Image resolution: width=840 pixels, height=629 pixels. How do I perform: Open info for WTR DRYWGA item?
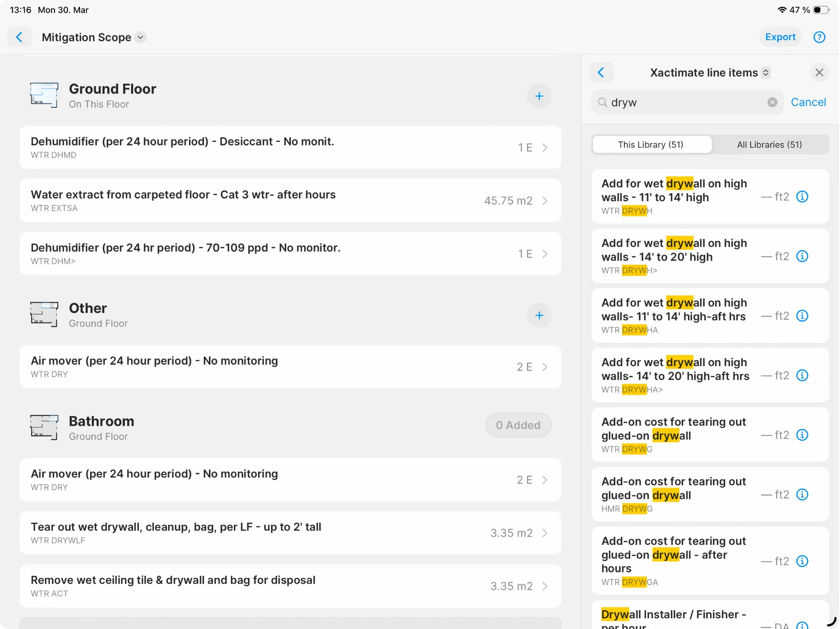click(802, 561)
